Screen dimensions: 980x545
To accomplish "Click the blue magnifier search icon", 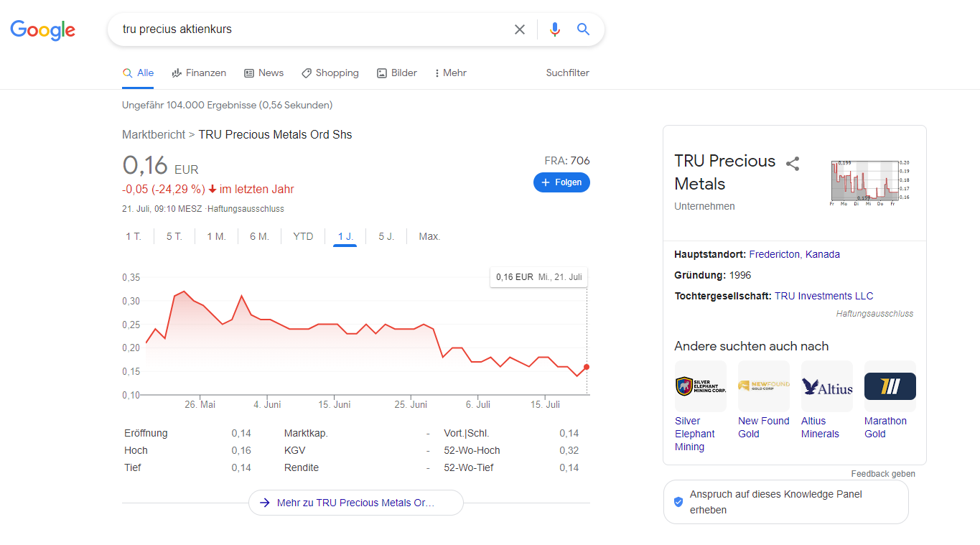I will [x=583, y=29].
